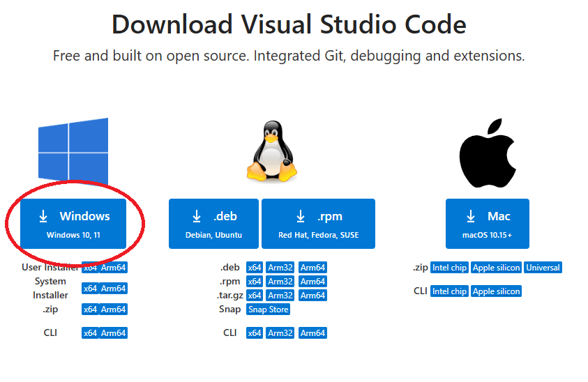Download the Mac .zip for Intel chip
The height and width of the screenshot is (382, 588).
449,267
